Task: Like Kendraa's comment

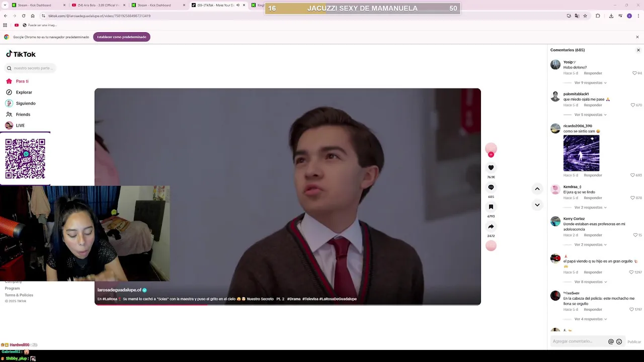Action: (632, 198)
